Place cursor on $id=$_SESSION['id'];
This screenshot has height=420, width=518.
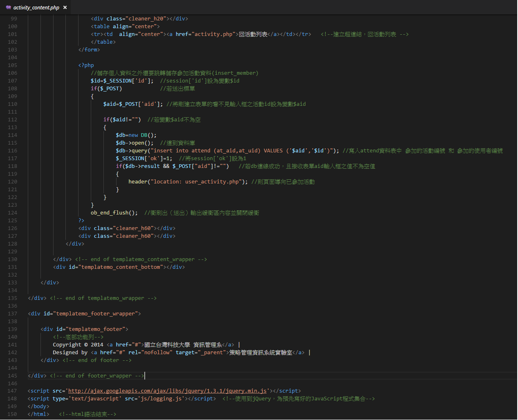[122, 81]
